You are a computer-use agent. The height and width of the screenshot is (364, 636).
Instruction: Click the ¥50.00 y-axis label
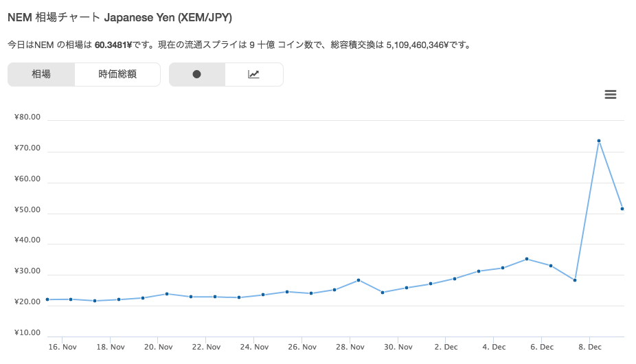point(27,209)
